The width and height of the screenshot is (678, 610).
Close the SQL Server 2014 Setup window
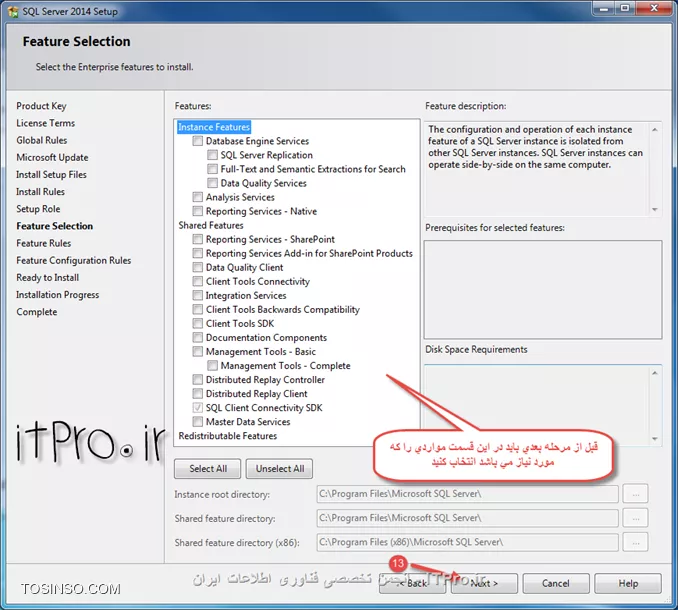[654, 8]
